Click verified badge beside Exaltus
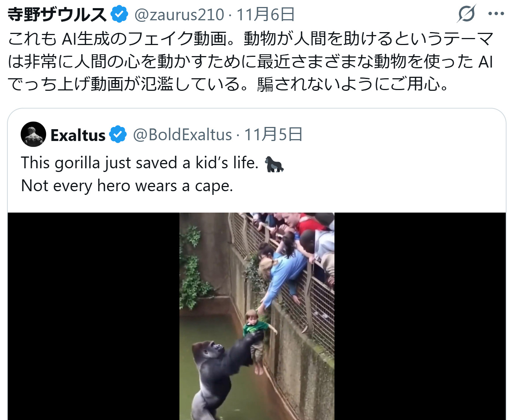515x420 pixels. point(118,134)
